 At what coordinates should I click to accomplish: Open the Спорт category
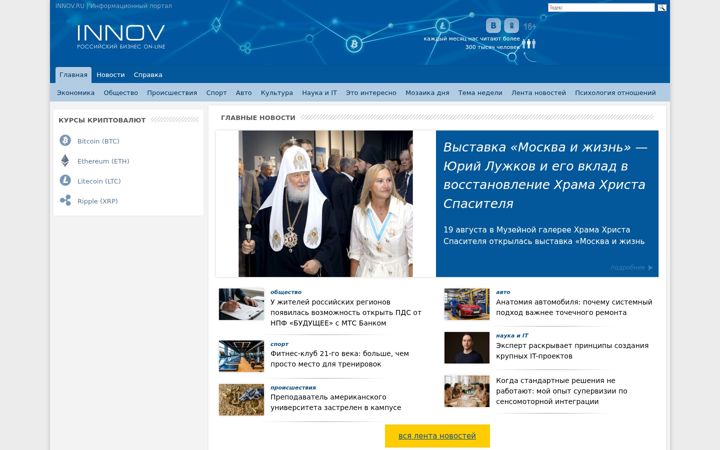(x=216, y=93)
